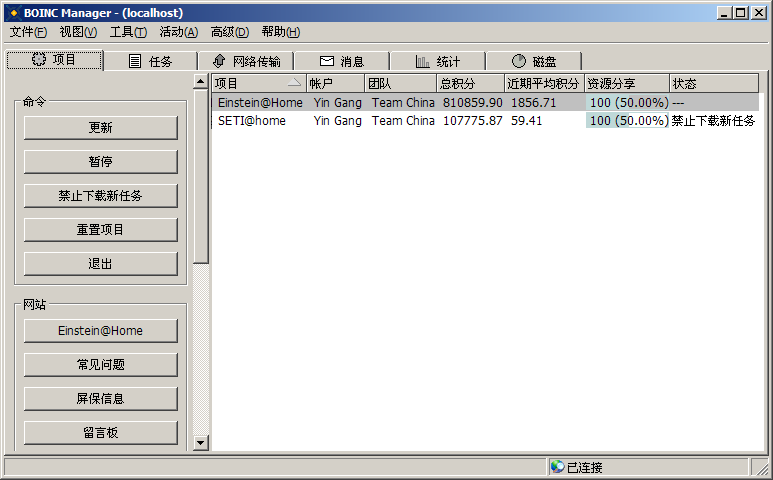
Task: Click the sidebar scroll down arrow
Action: 200,443
